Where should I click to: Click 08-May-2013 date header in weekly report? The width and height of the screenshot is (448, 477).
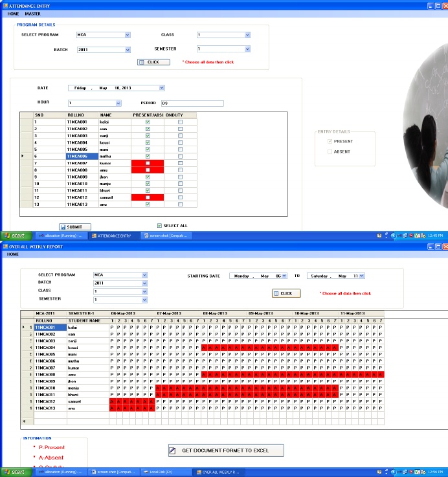224,313
